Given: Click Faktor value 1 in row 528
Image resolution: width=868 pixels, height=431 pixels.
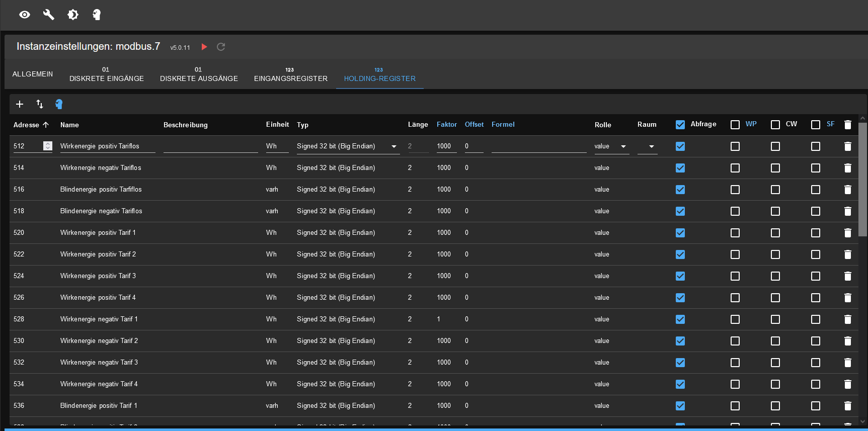Looking at the screenshot, I should coord(439,319).
